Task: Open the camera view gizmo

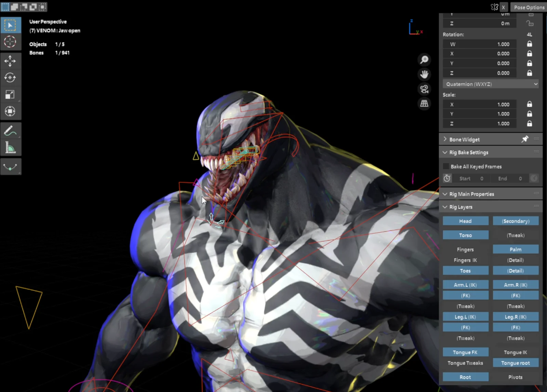Action: [424, 89]
